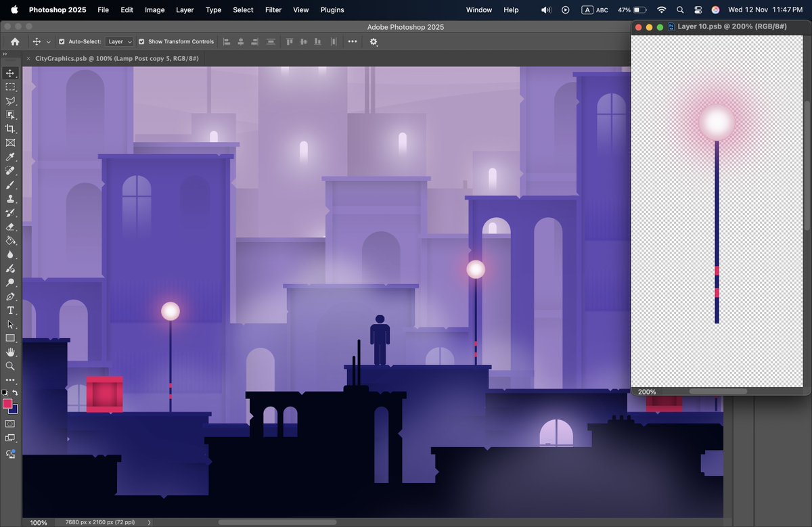Select the History Brush tool

click(x=10, y=212)
